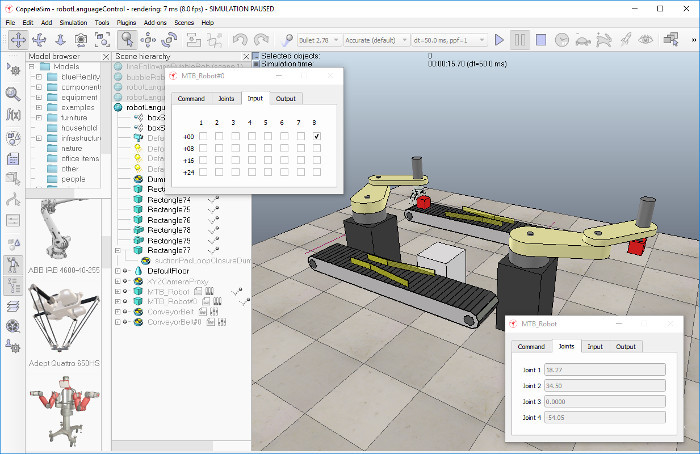Uncheck input bit 8 in +00 row
The image size is (700, 454).
[x=317, y=136]
